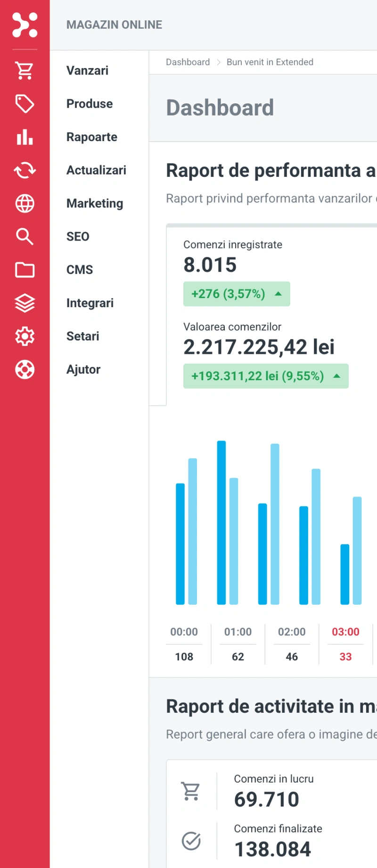Open the Produse menu item
Image resolution: width=377 pixels, height=868 pixels.
point(90,104)
